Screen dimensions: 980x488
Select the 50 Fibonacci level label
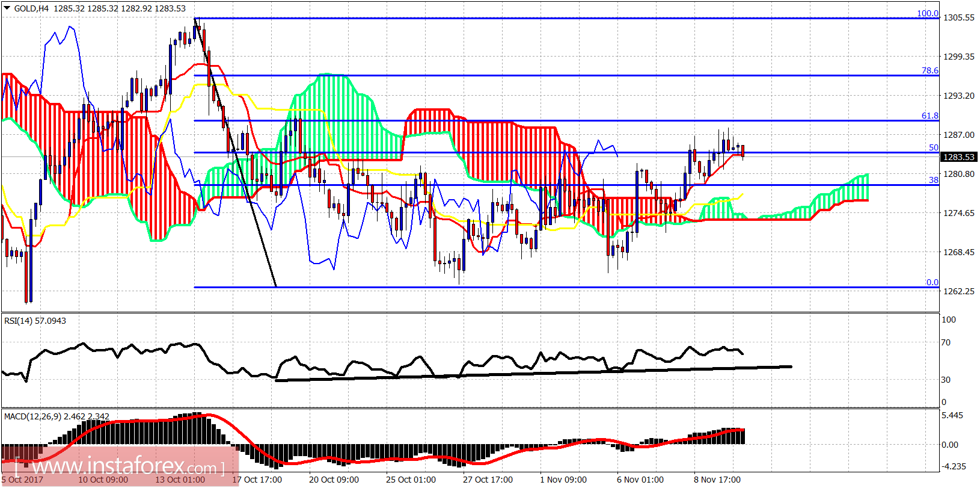[x=933, y=147]
